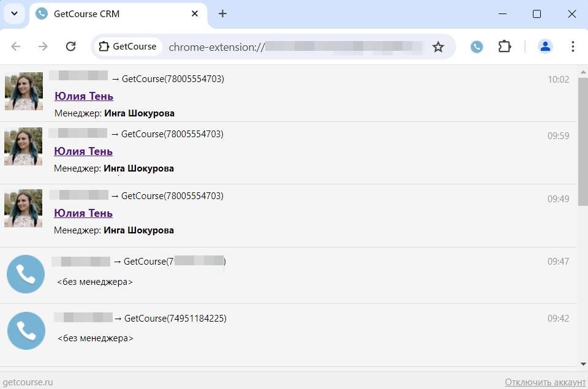Click <без менеджера> in 09:47 call
Image resolution: width=588 pixels, height=389 pixels.
point(94,282)
